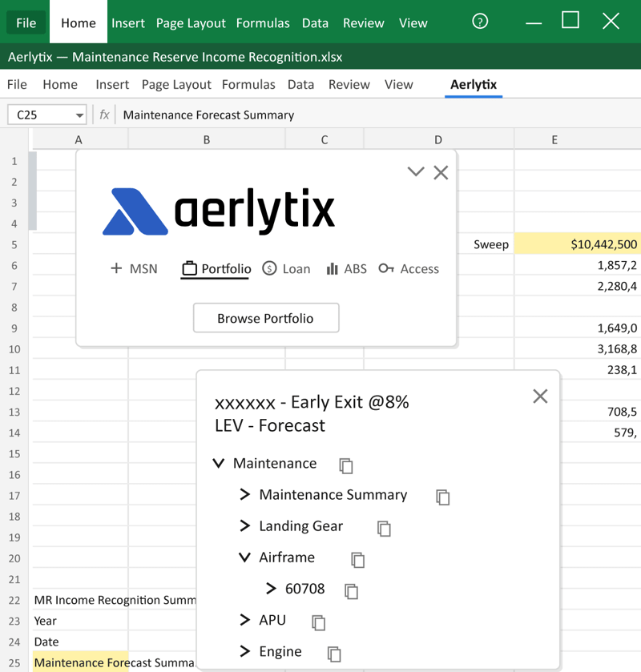Open the Access tab with key icon

point(409,268)
